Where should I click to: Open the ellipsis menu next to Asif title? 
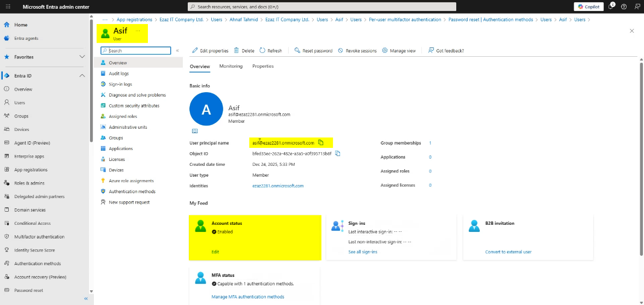point(138,31)
